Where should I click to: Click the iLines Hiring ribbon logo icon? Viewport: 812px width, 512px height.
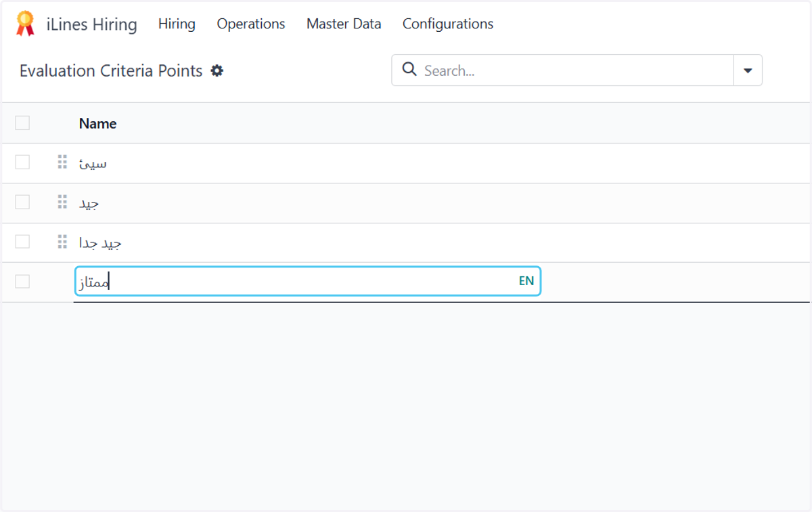coord(25,24)
